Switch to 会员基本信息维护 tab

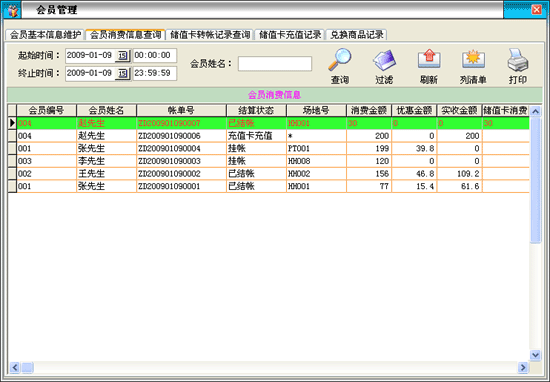click(x=45, y=35)
